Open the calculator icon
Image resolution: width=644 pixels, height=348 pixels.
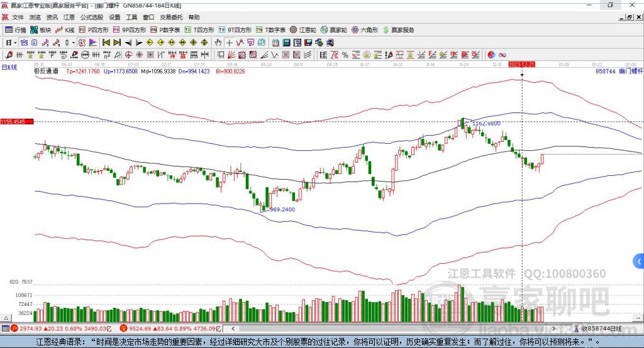[286, 43]
